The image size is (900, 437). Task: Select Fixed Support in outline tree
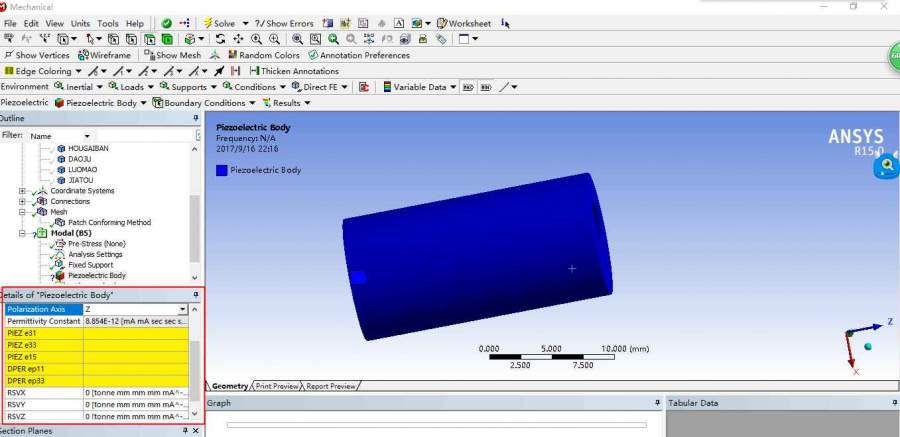(x=90, y=265)
